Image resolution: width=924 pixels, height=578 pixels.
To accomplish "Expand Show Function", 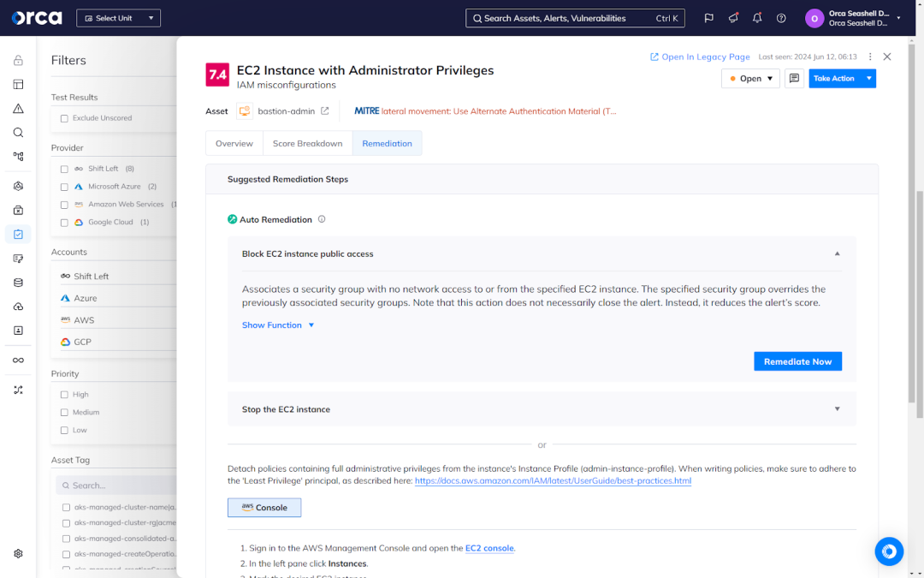I will click(278, 325).
